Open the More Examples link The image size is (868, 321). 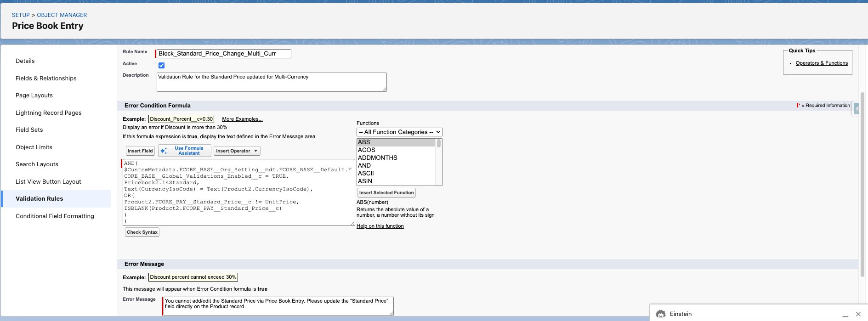pyautogui.click(x=242, y=119)
